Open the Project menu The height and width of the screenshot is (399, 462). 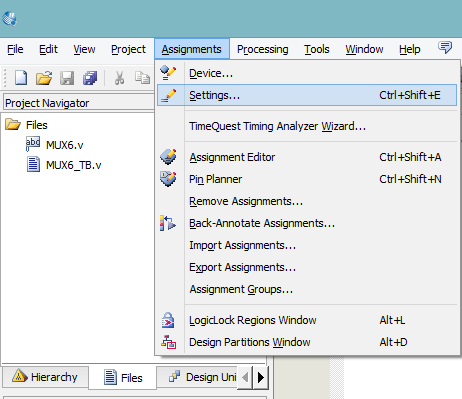128,49
